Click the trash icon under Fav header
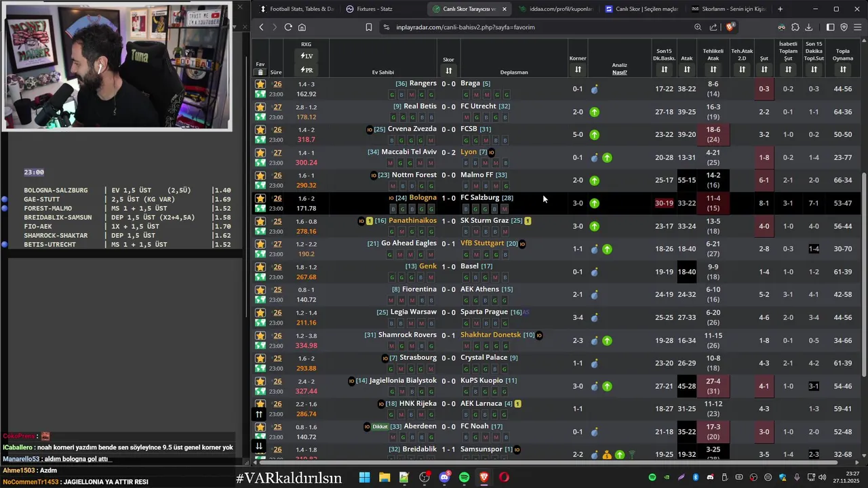Screen dimensions: 868x488 (x=260, y=71)
